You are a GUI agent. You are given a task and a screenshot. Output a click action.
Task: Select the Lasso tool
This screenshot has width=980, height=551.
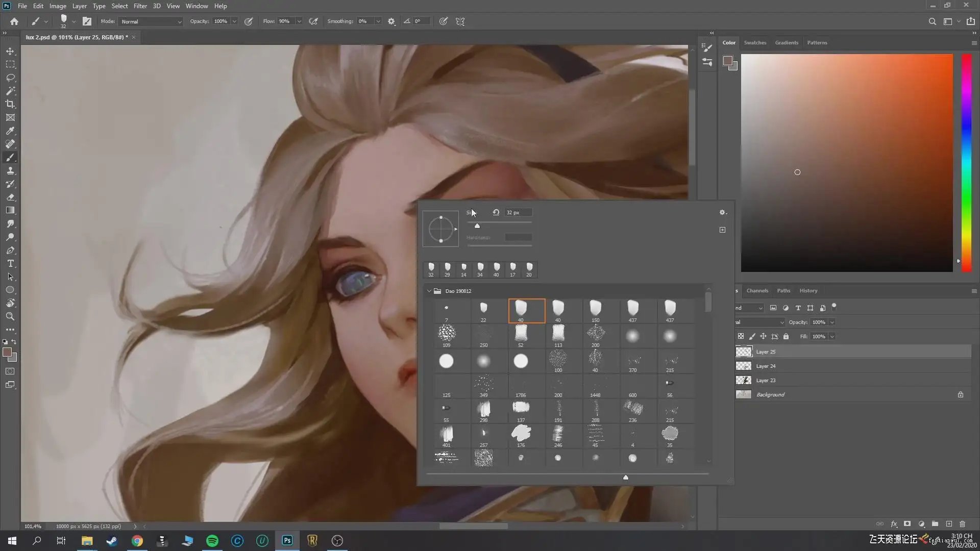(x=10, y=78)
